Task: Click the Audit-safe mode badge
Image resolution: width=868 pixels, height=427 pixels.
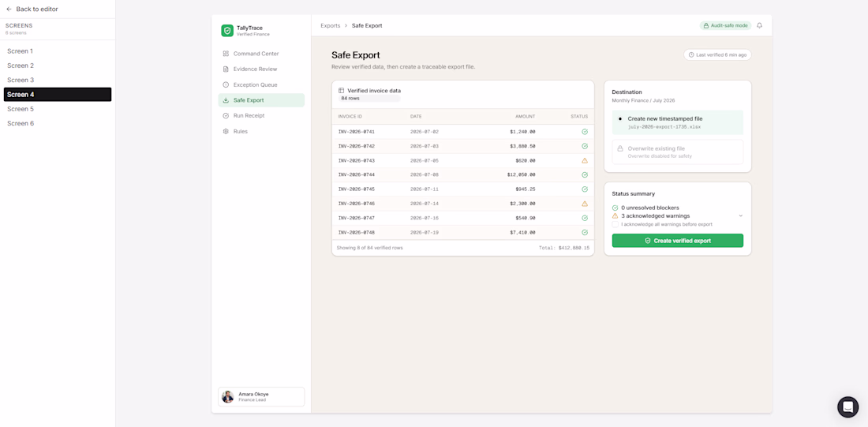Action: point(726,25)
